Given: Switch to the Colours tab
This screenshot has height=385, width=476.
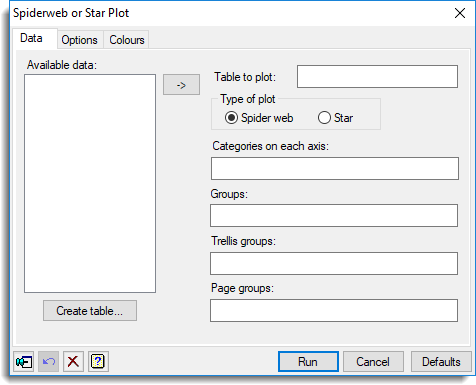Looking at the screenshot, I should click(127, 40).
